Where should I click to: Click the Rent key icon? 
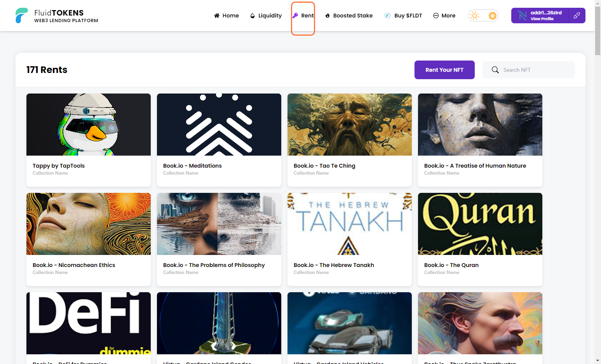(x=295, y=16)
